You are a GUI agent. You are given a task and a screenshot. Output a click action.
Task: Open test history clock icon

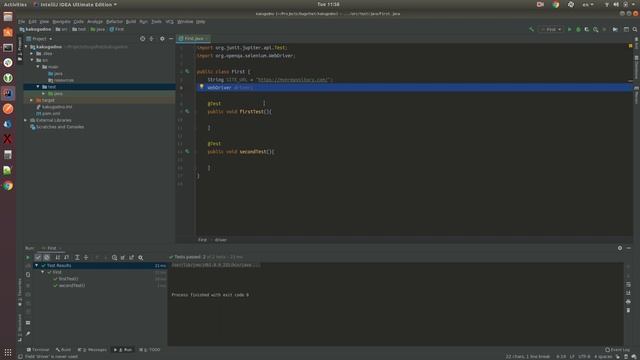click(115, 258)
